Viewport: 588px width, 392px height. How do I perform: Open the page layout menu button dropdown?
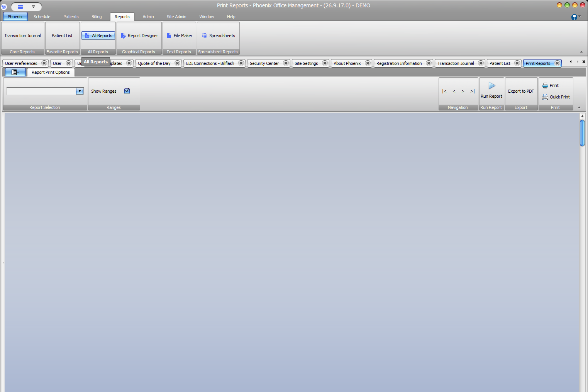[x=15, y=72]
